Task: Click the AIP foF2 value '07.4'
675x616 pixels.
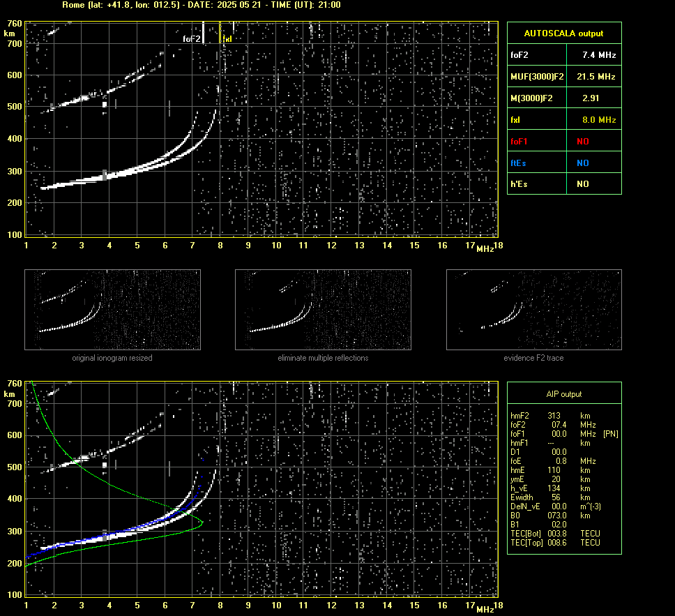Action: [x=559, y=425]
